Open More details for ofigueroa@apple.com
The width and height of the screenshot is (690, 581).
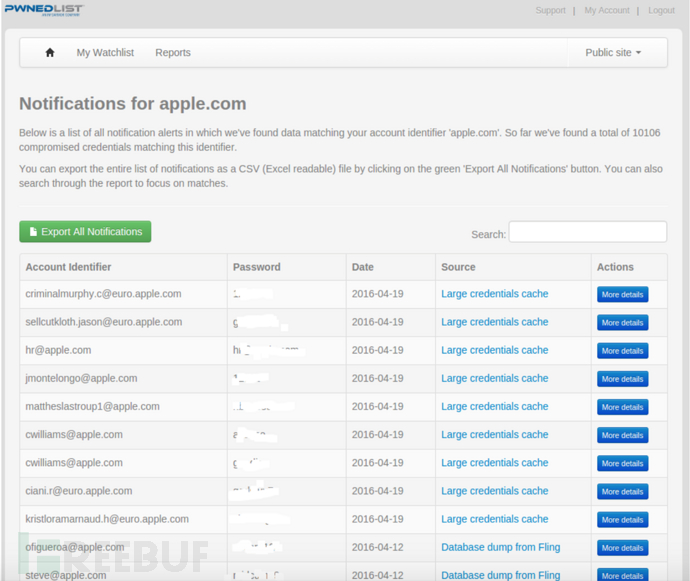pyautogui.click(x=622, y=548)
